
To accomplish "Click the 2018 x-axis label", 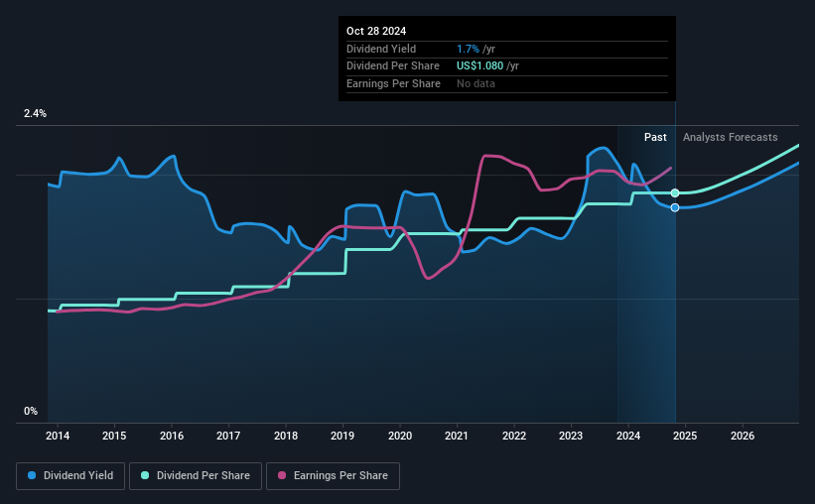I will 286,436.
